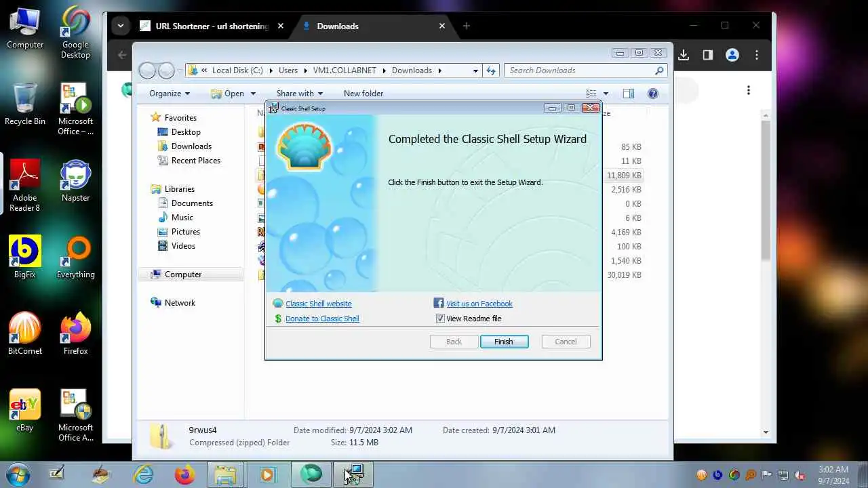868x488 pixels.
Task: Open Chrome's profile avatar icon
Action: pos(732,55)
